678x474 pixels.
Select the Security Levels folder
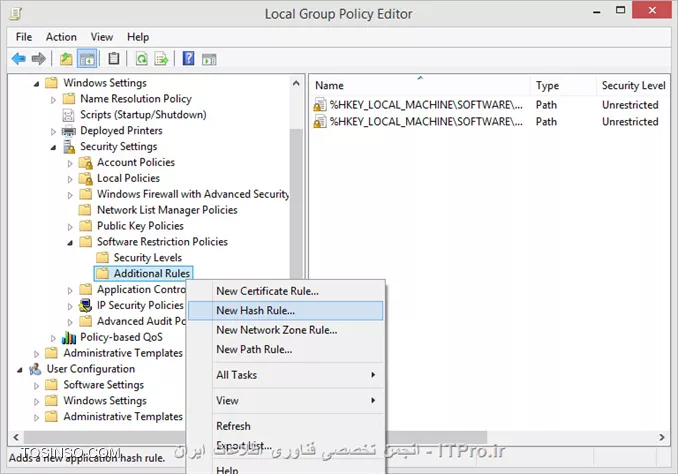tap(147, 258)
